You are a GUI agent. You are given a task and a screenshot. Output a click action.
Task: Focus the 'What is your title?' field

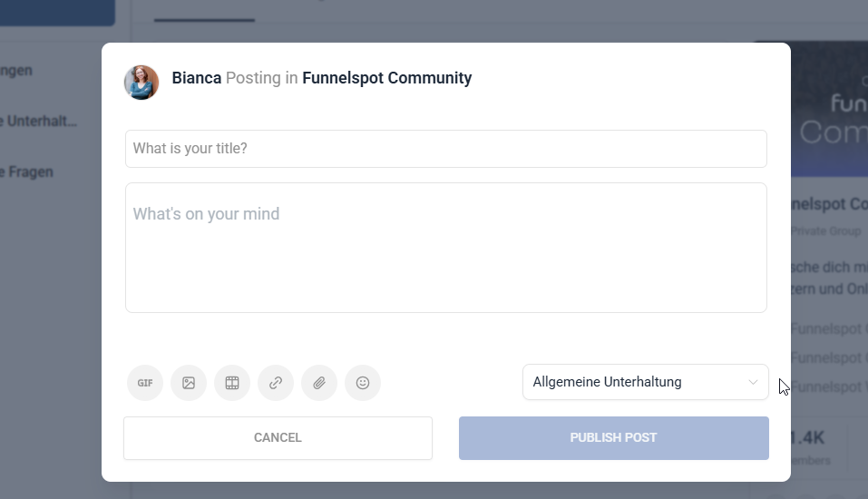(x=446, y=149)
